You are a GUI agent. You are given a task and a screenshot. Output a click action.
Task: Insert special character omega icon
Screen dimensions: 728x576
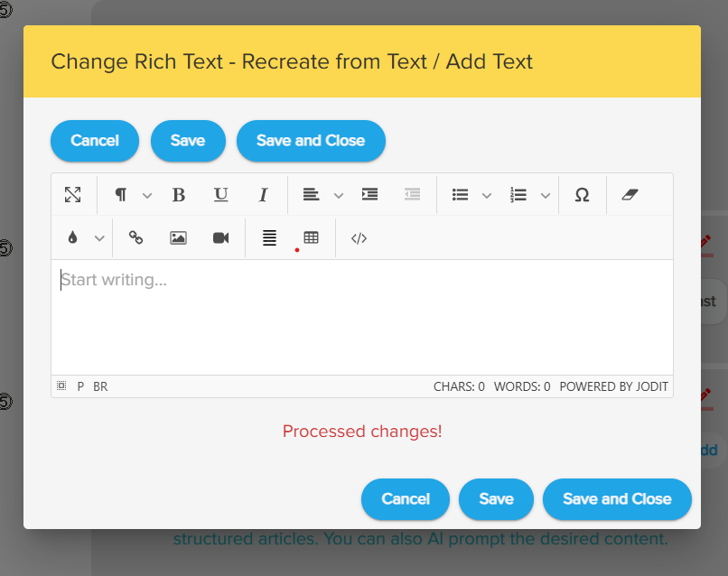[583, 195]
